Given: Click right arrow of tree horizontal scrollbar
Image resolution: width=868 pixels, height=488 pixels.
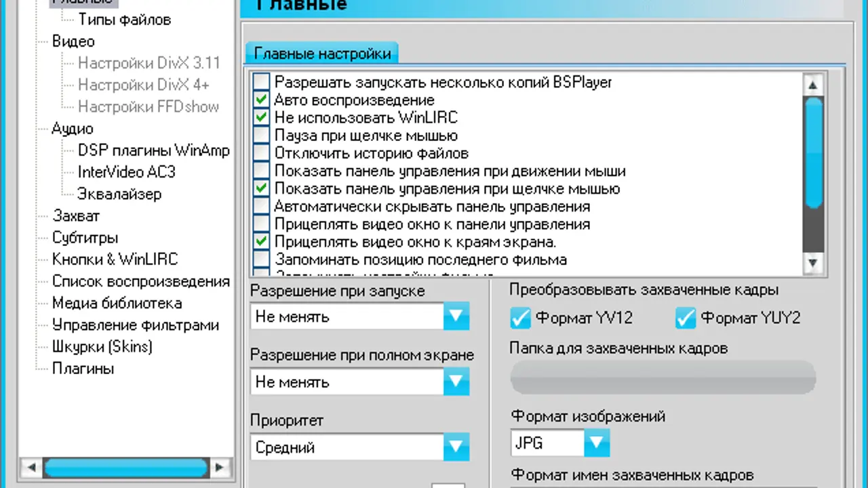Looking at the screenshot, I should (x=219, y=467).
